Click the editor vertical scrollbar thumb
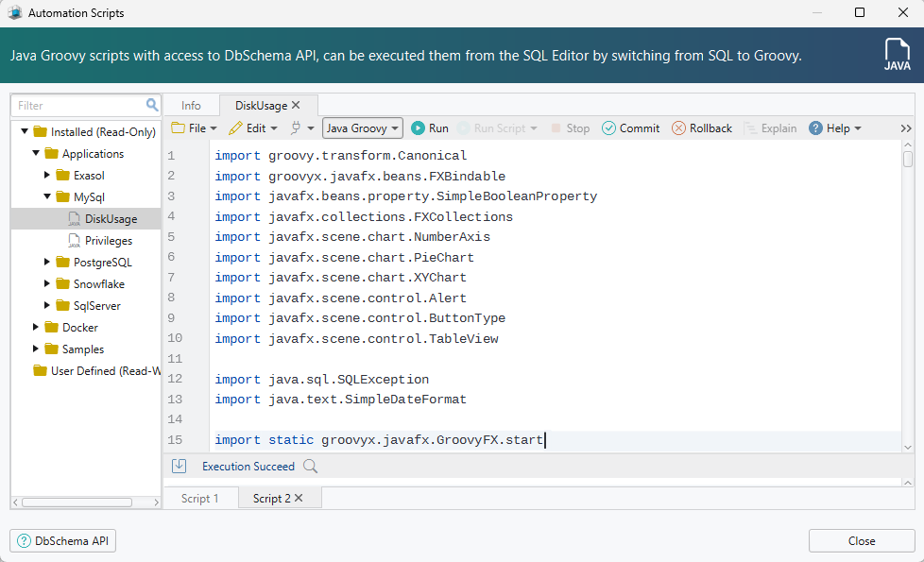The image size is (924, 562). [x=908, y=159]
